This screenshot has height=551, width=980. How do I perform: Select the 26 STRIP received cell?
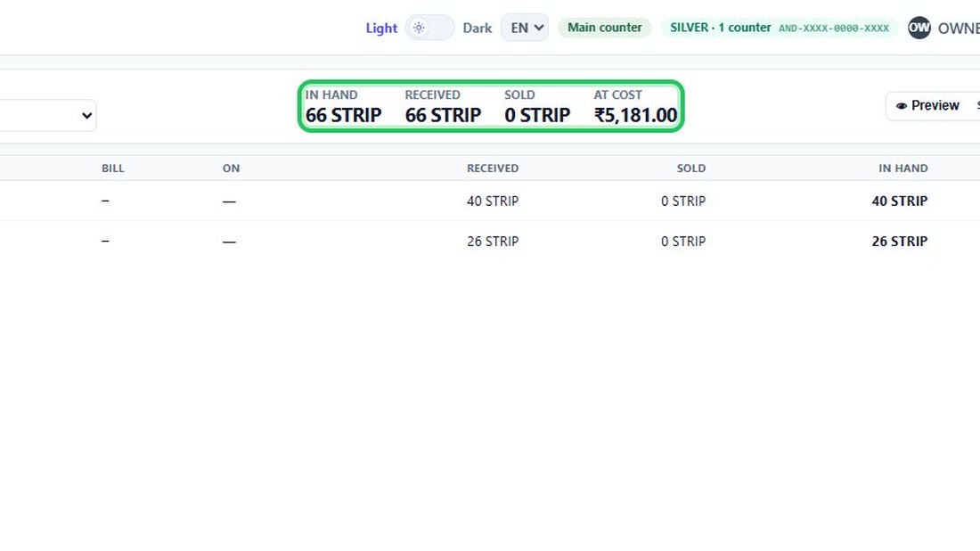493,241
